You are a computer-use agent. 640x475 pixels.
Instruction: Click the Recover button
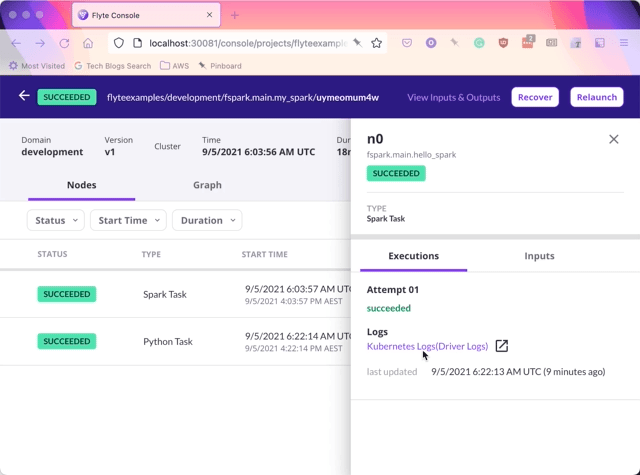click(535, 97)
